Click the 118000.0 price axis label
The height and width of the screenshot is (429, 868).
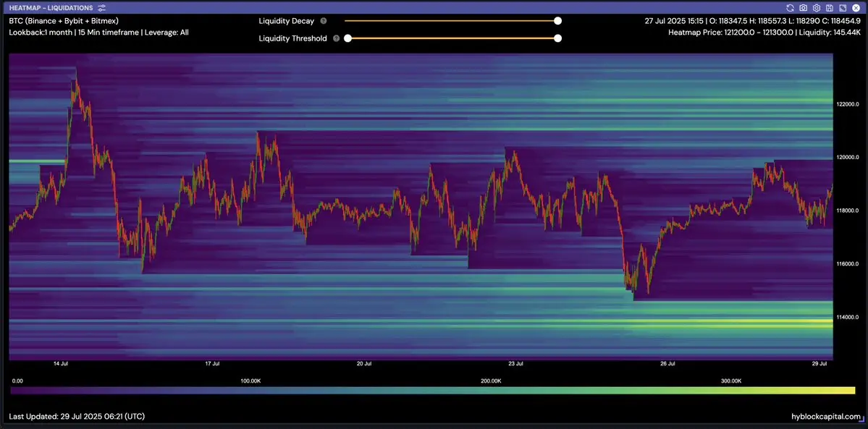tap(848, 211)
